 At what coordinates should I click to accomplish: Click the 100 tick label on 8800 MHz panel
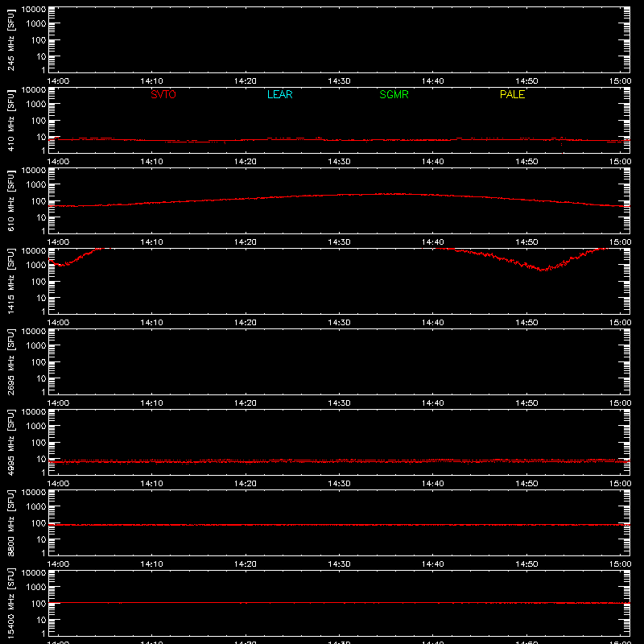click(39, 523)
